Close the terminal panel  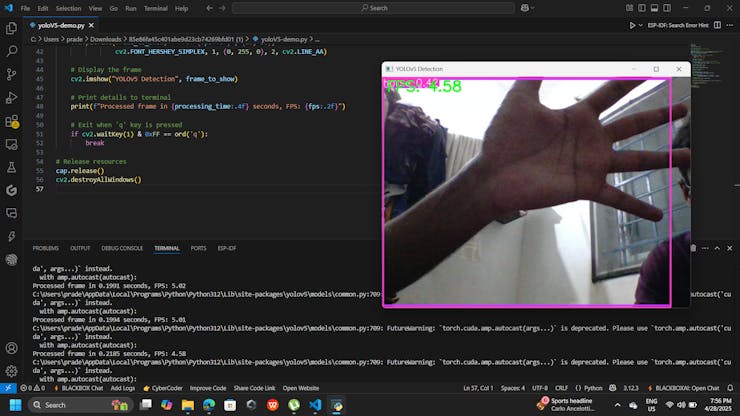730,248
